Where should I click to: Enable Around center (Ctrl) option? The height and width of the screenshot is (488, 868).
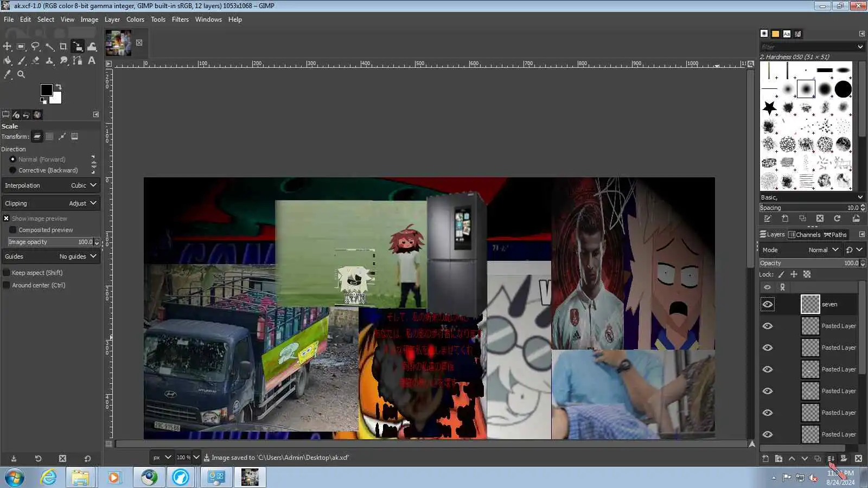coord(7,285)
